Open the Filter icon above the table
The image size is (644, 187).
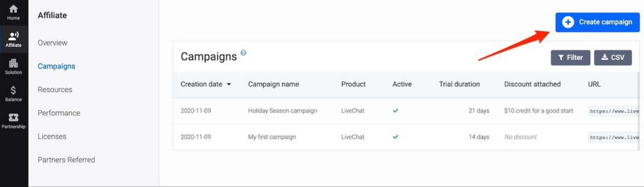[x=560, y=58]
